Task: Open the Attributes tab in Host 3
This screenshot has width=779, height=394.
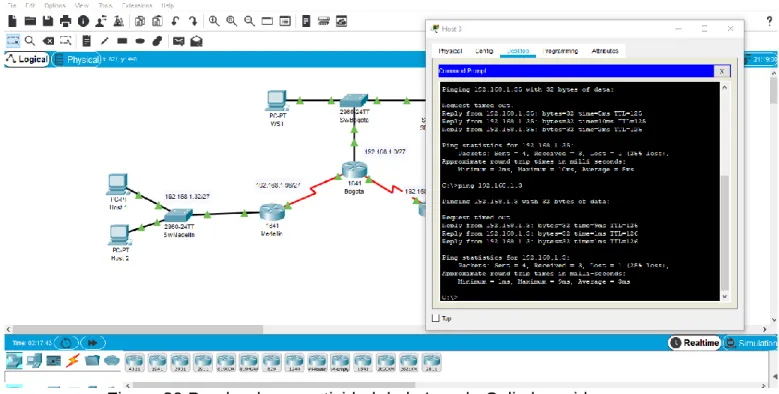Action: tap(605, 51)
